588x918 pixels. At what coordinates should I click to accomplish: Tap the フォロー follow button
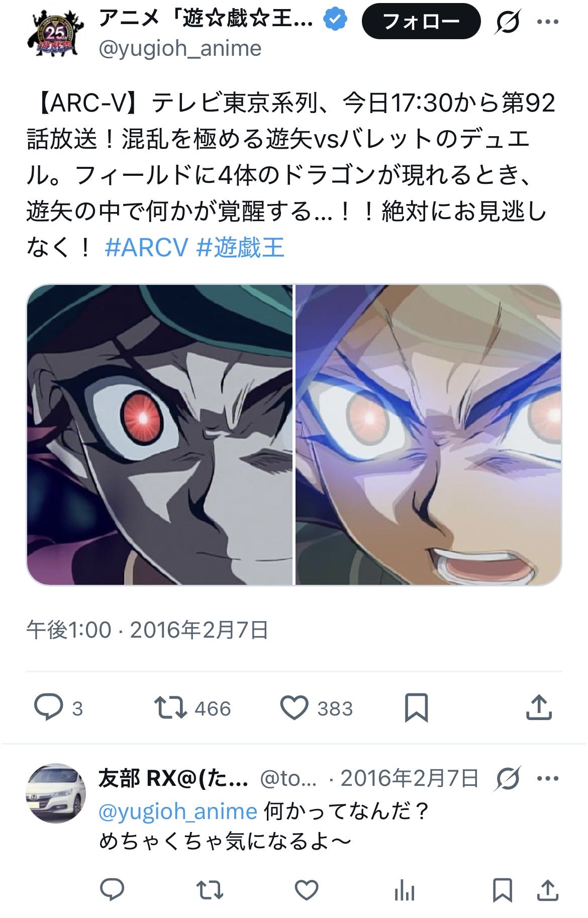[x=421, y=21]
